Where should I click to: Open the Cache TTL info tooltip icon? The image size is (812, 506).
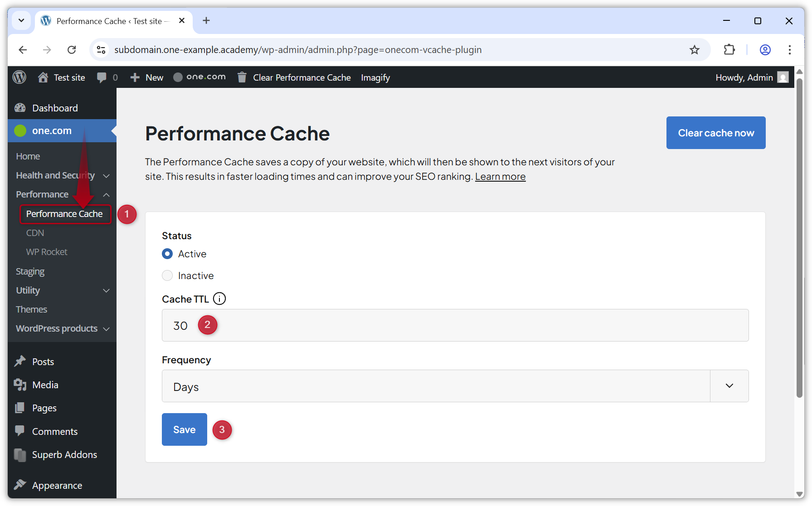click(x=219, y=299)
